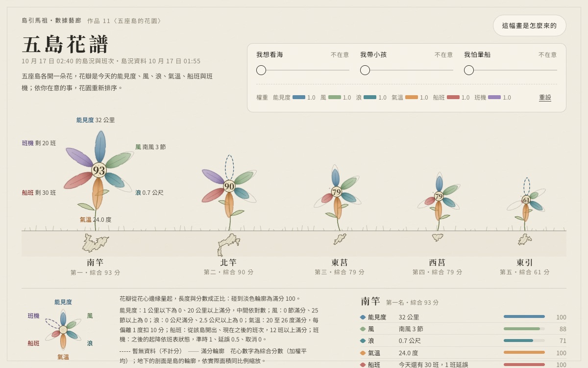Click 第五・綜合 61 分 text
The height and width of the screenshot is (368, 588).
click(525, 272)
